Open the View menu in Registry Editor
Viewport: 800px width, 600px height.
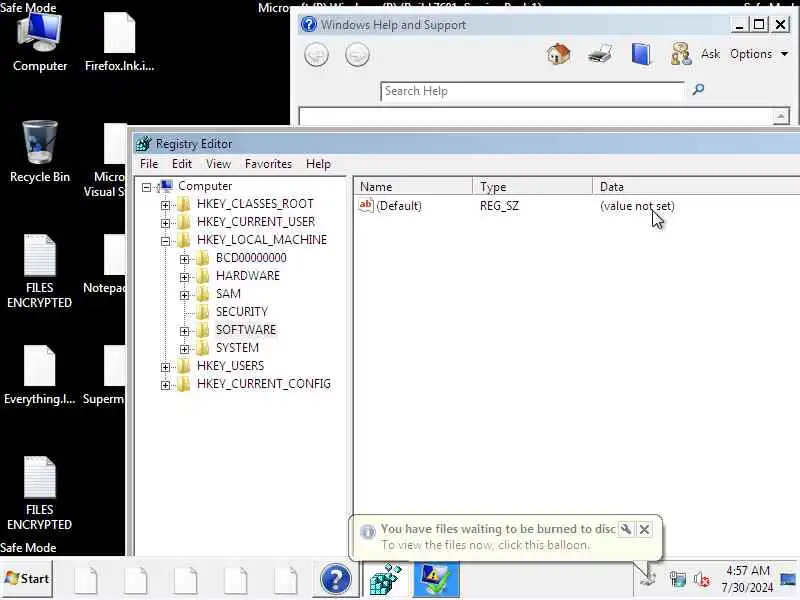pos(218,164)
